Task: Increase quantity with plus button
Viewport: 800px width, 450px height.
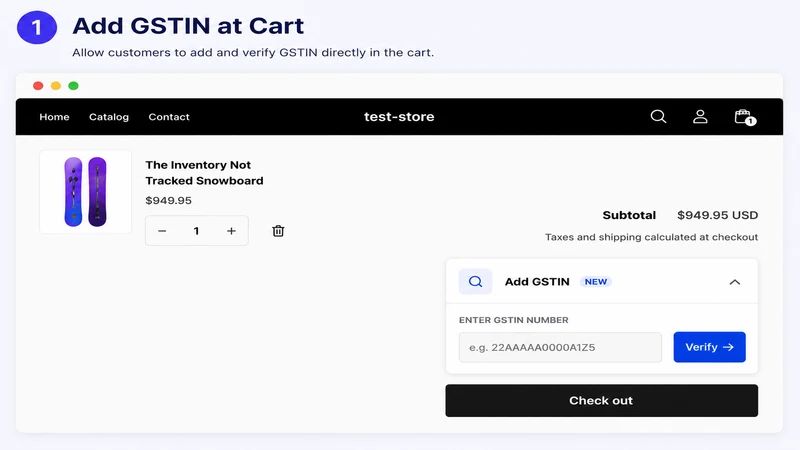Action: (231, 231)
